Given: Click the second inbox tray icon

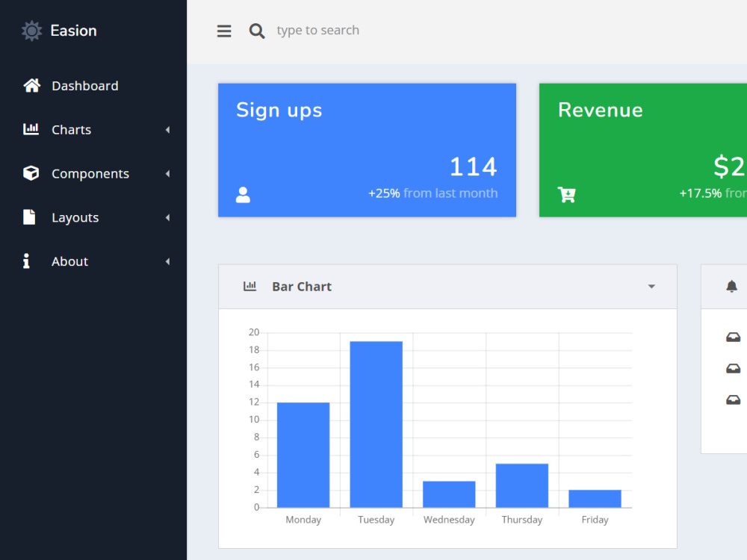Looking at the screenshot, I should [x=734, y=368].
